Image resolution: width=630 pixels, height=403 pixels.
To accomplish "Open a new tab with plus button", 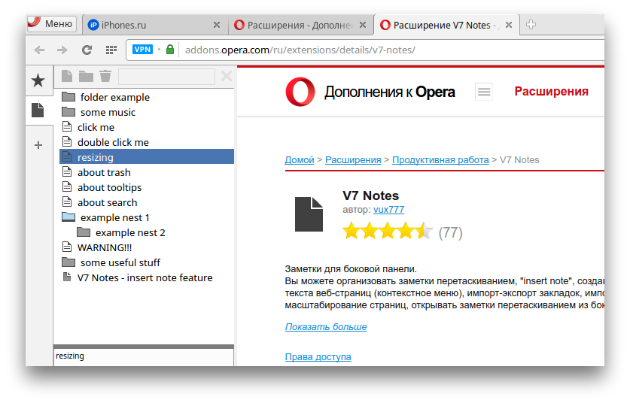I will tap(531, 25).
